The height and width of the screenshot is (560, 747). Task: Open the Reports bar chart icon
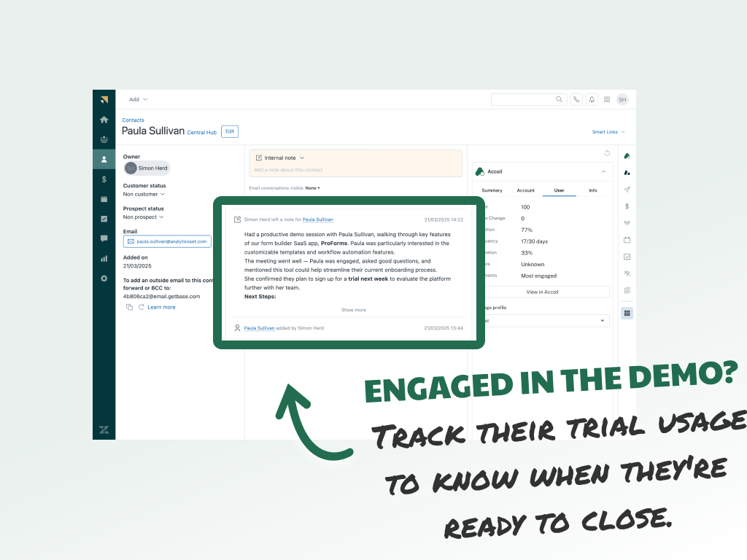click(x=104, y=258)
